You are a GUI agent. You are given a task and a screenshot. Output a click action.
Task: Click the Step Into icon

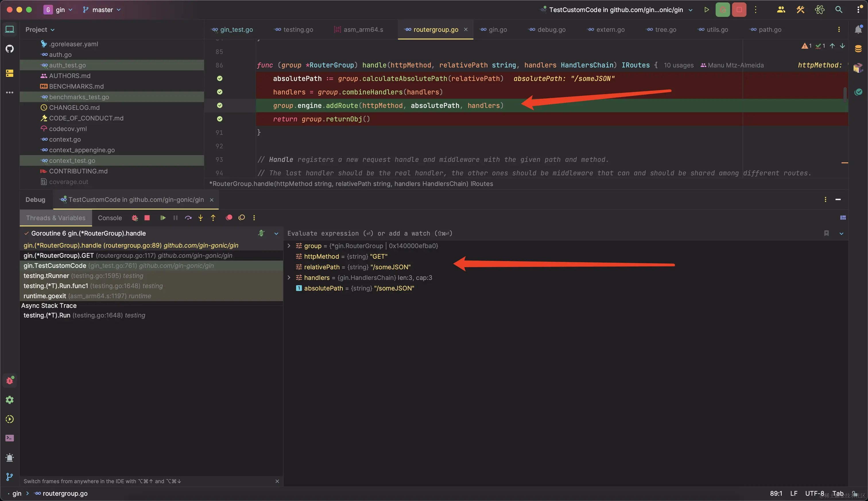click(200, 218)
